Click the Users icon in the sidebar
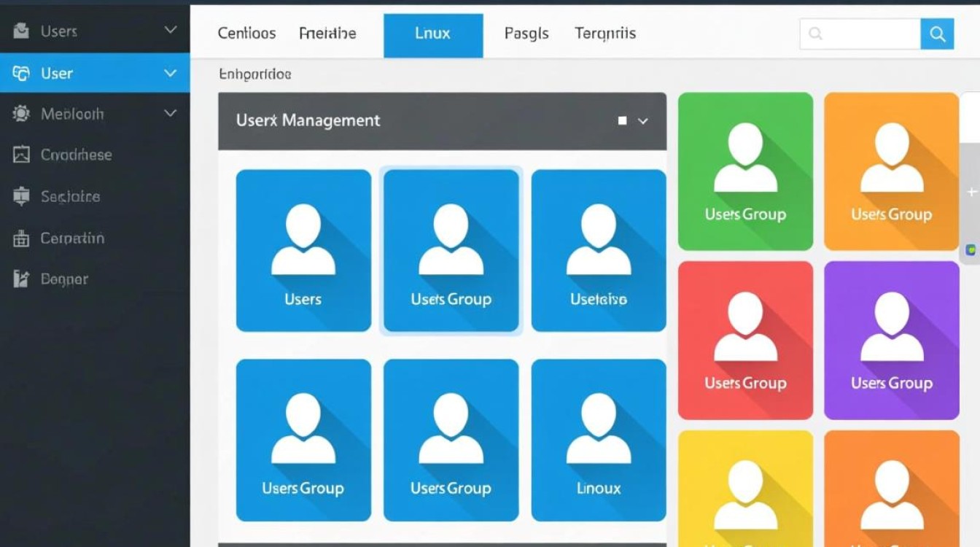Screen dimensions: 980x547 coord(21,31)
